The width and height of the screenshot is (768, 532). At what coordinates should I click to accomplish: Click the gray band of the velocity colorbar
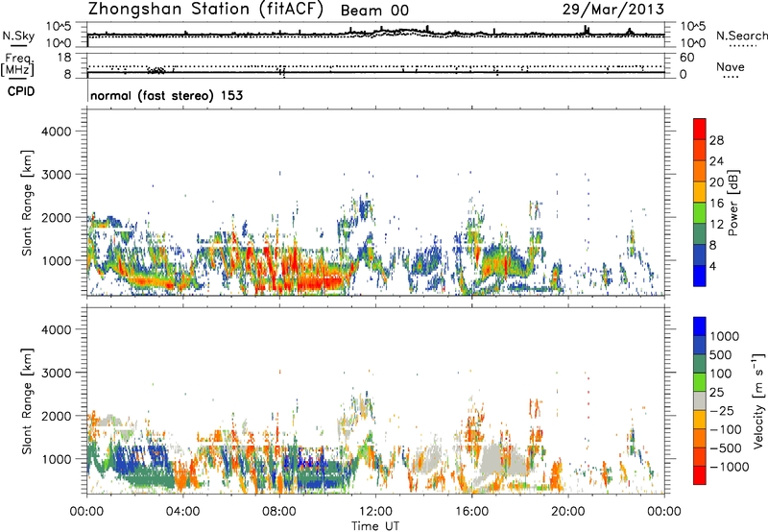coord(700,401)
